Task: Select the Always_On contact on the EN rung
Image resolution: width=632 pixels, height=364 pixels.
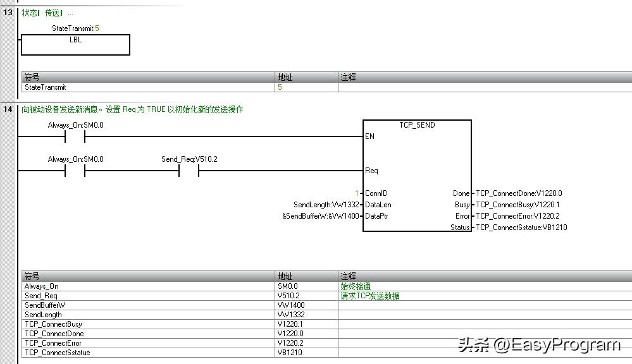Action: (x=75, y=136)
